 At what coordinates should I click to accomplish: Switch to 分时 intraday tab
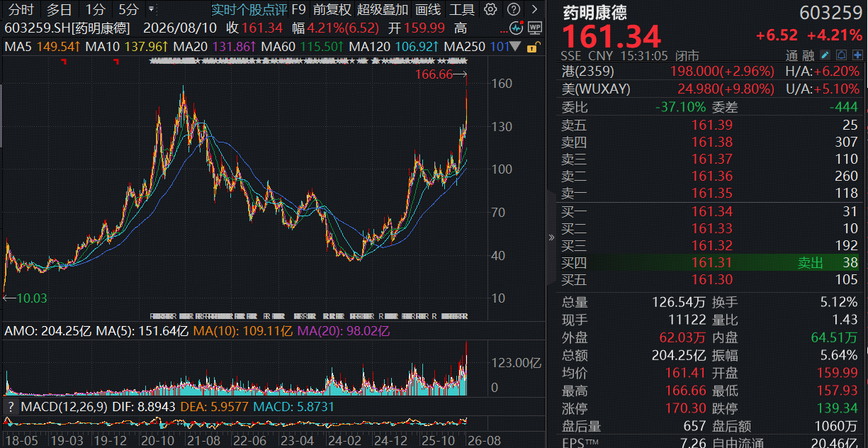pos(21,10)
